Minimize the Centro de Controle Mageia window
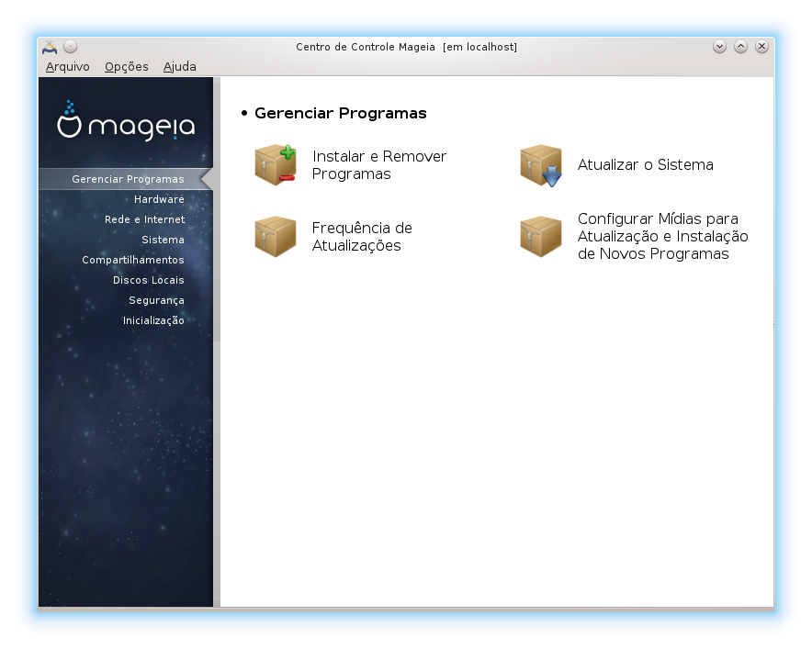The image size is (812, 649). 719,47
